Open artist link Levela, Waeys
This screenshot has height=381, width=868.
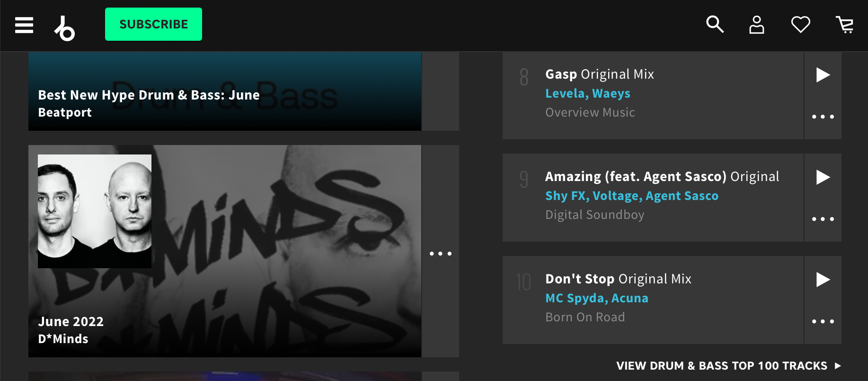(588, 93)
